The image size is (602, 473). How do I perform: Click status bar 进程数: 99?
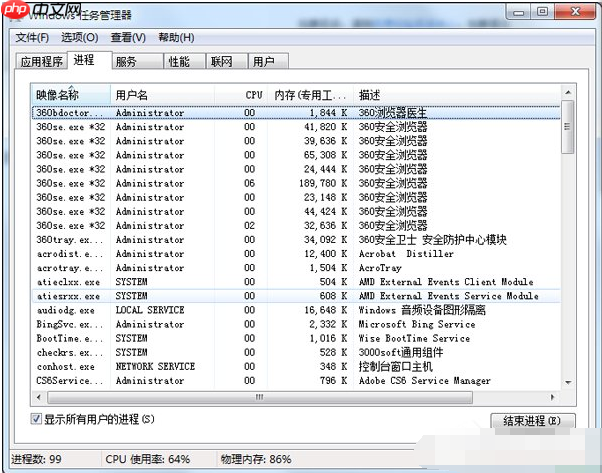click(36, 459)
